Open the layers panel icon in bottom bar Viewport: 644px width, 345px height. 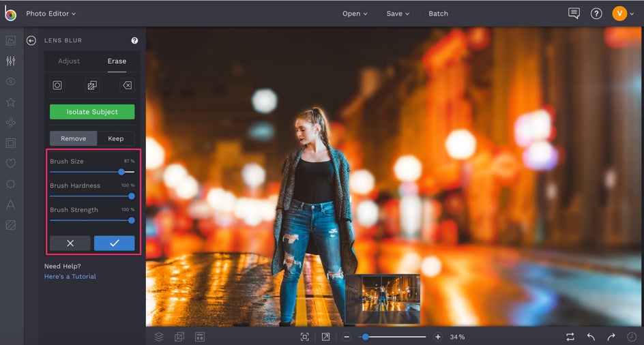click(159, 337)
